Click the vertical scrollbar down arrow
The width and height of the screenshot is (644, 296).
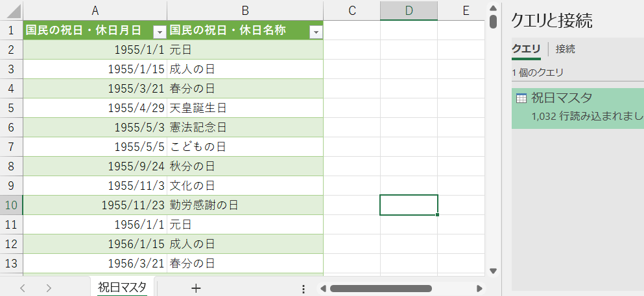pos(493,270)
